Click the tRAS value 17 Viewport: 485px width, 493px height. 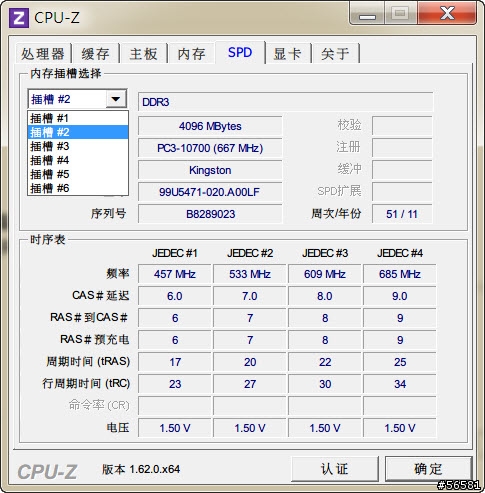coord(175,362)
